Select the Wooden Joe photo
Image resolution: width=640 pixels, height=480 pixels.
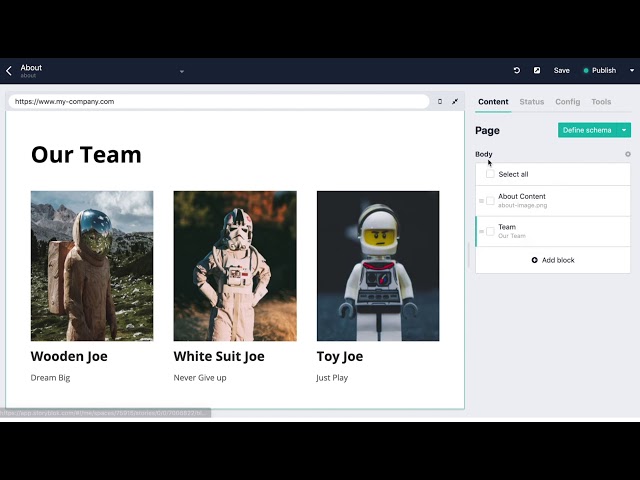(x=92, y=266)
